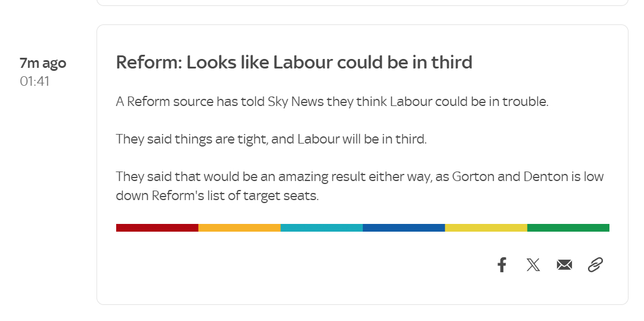Screen dimensions: 644x321
Task: Select the orange segment of the party bar
Action: (x=239, y=227)
